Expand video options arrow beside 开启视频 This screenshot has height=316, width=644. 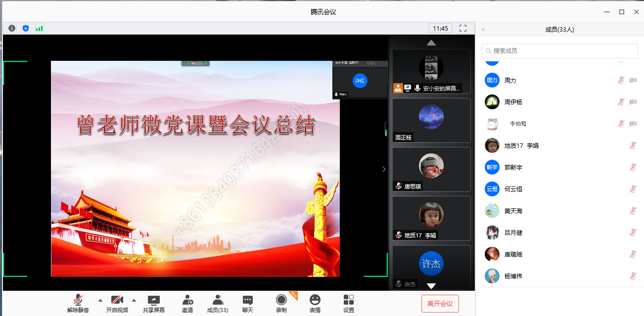tap(134, 300)
